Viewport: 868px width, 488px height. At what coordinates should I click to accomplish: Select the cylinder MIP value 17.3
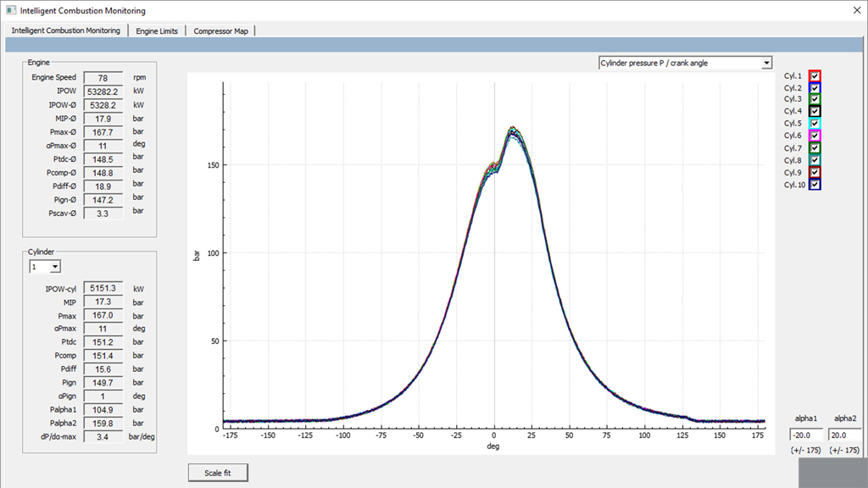pos(103,302)
